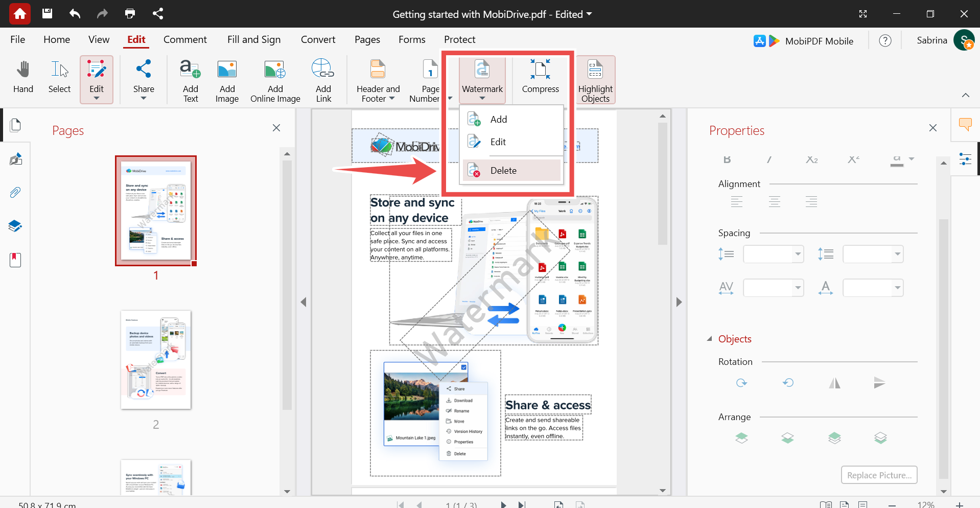
Task: Save the document with the floppy icon
Action: coord(47,14)
